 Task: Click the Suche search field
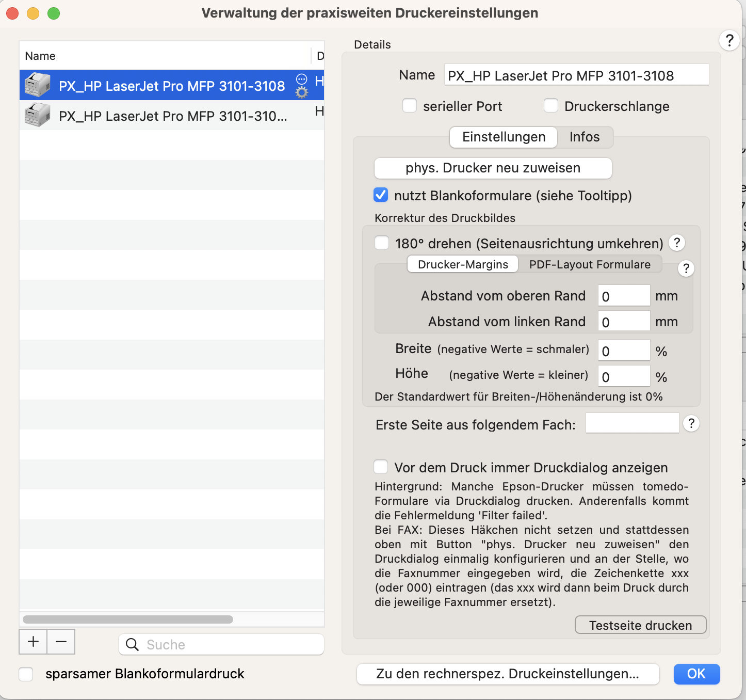[x=221, y=644]
